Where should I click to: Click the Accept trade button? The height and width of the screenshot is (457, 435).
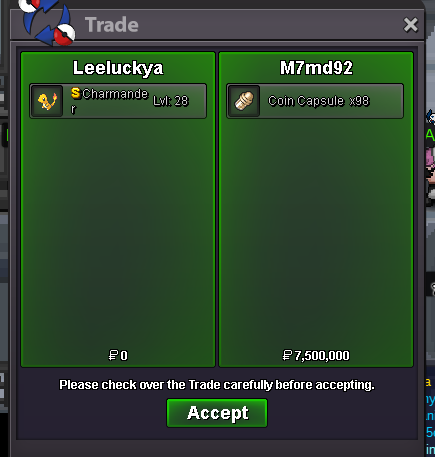tap(217, 413)
